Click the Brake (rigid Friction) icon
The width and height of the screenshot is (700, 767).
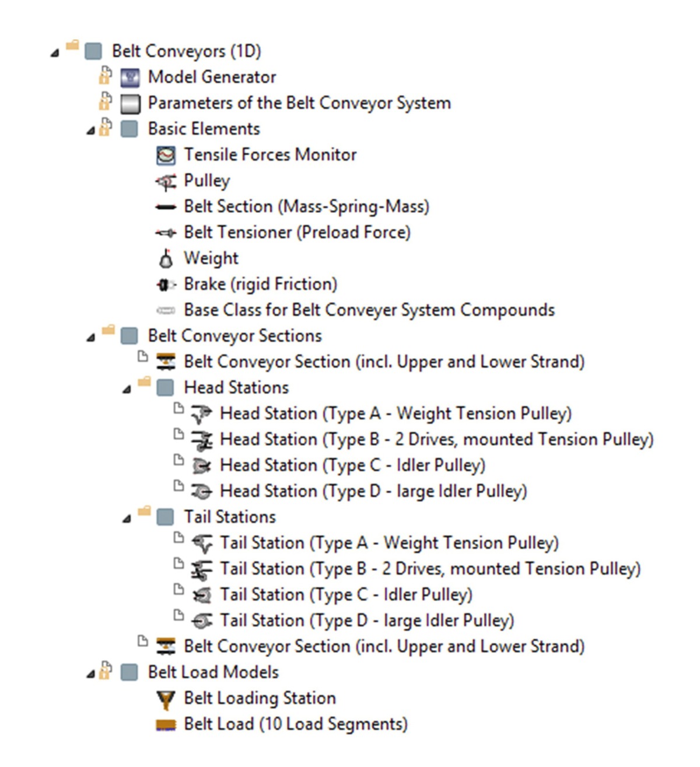tap(166, 285)
